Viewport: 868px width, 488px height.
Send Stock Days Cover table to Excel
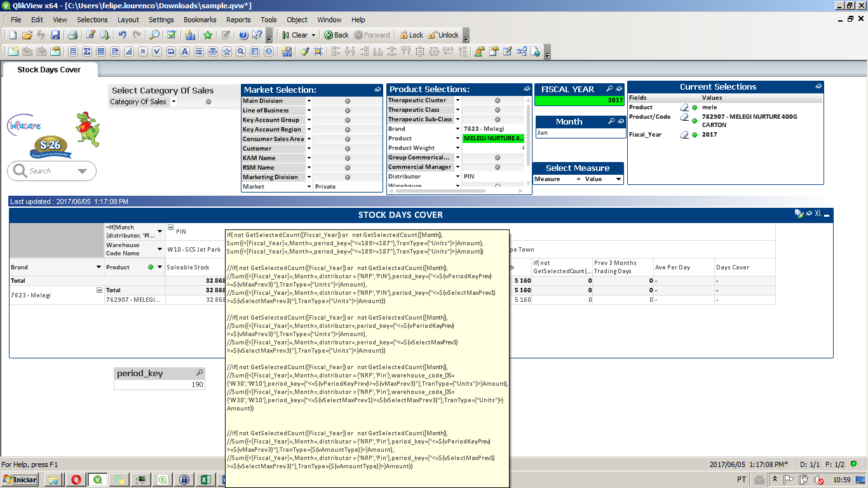click(x=818, y=214)
